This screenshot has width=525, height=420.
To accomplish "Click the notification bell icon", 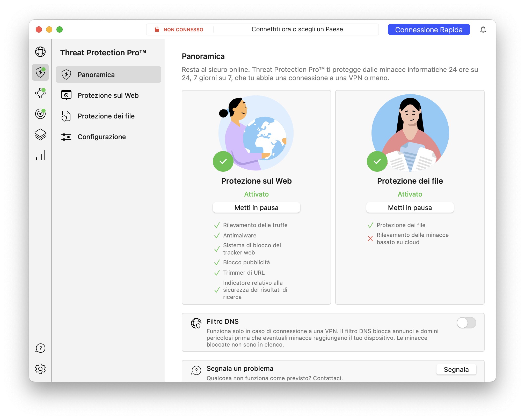I will coord(483,29).
